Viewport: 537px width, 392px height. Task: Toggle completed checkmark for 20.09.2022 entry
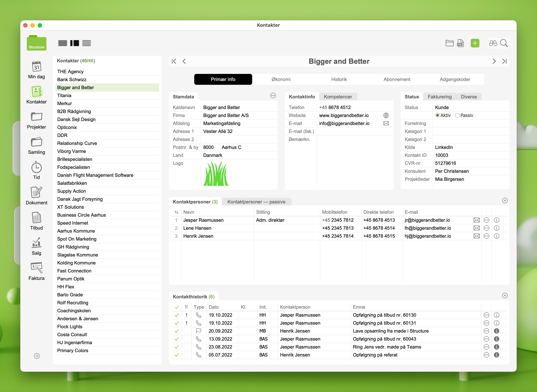(x=176, y=331)
